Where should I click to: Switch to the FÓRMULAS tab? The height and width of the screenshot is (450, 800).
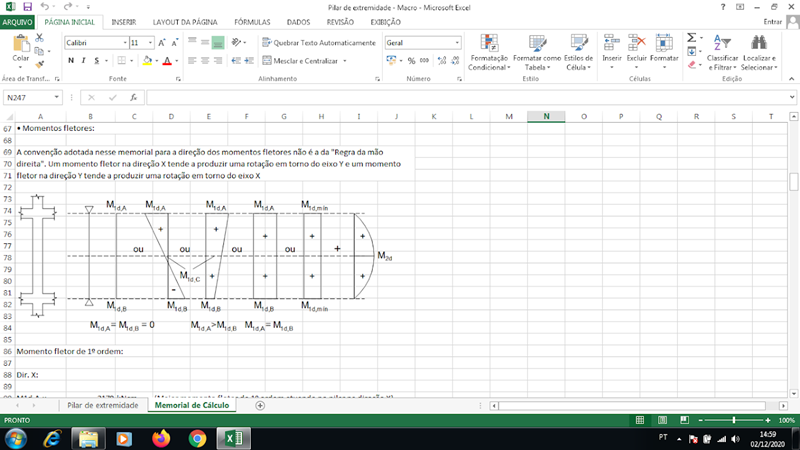252,22
